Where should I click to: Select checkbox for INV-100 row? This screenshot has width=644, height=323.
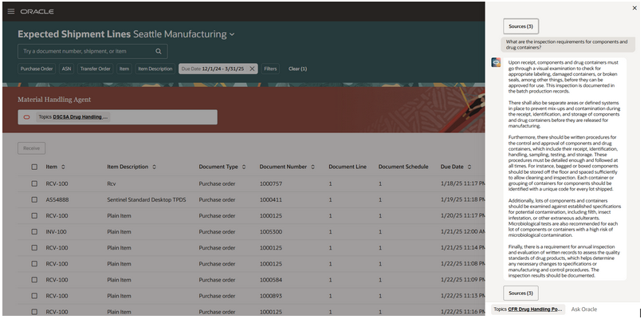[34, 232]
